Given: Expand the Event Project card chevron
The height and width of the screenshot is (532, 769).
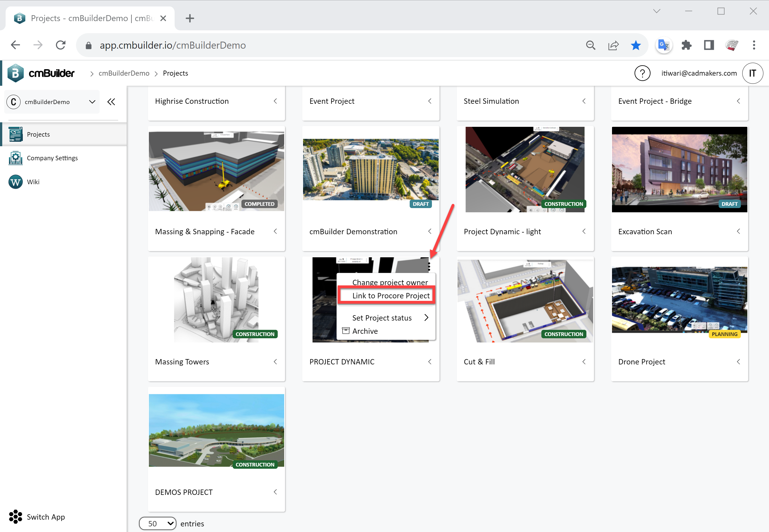Looking at the screenshot, I should pyautogui.click(x=430, y=101).
